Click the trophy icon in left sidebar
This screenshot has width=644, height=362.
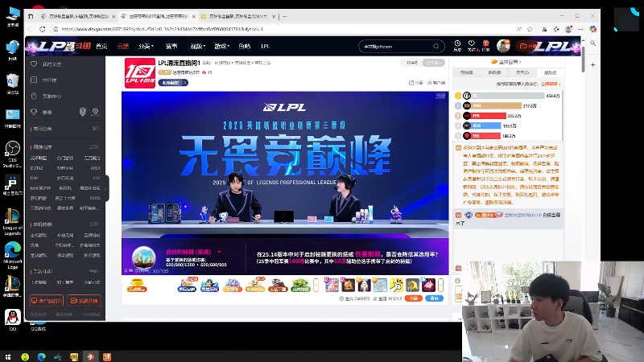pos(34,112)
